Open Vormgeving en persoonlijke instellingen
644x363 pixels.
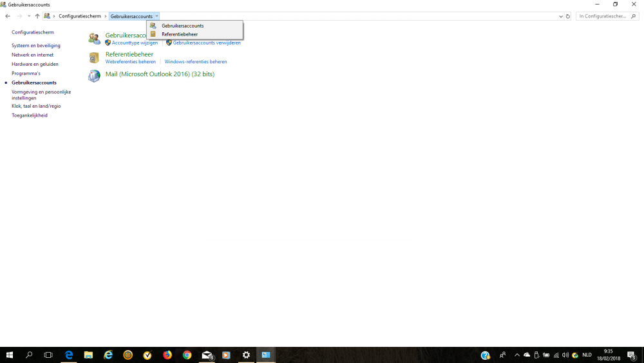[41, 95]
